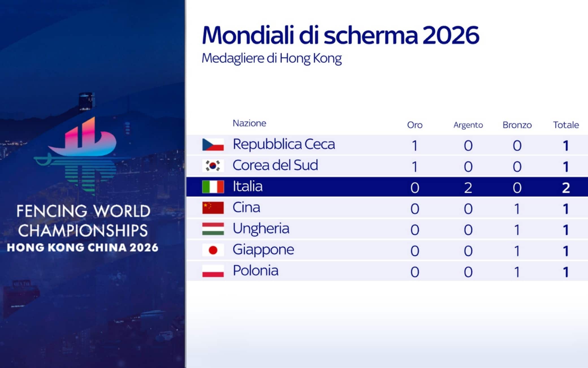
Task: Click the Repubblica Ceca country name
Action: coord(284,144)
